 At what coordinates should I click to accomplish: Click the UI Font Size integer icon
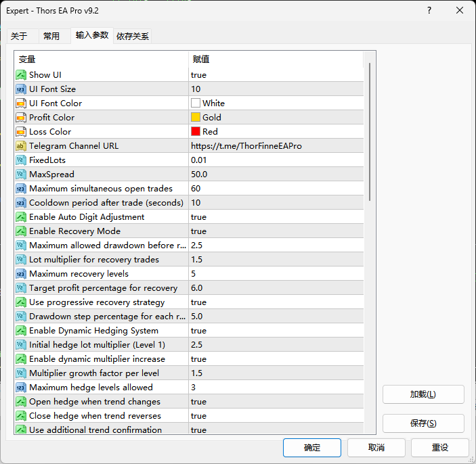pos(21,89)
